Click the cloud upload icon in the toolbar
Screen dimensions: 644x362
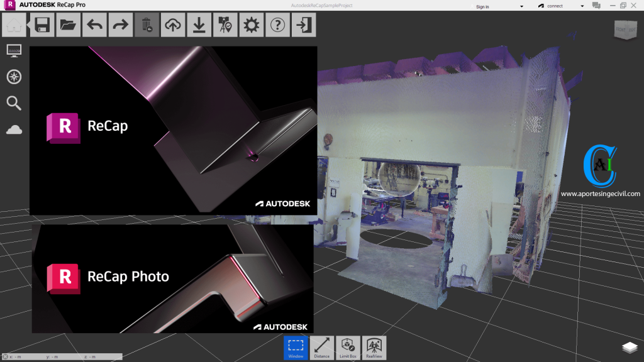[172, 25]
